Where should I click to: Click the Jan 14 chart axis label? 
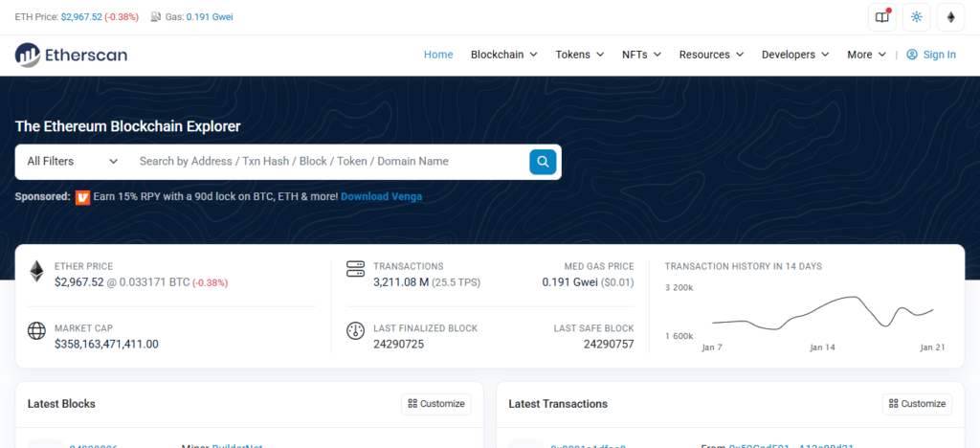(x=822, y=347)
